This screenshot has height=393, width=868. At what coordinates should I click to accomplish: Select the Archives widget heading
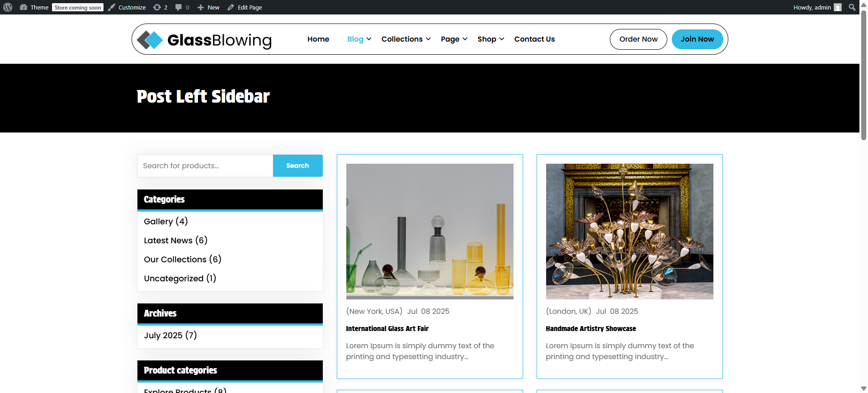(160, 313)
